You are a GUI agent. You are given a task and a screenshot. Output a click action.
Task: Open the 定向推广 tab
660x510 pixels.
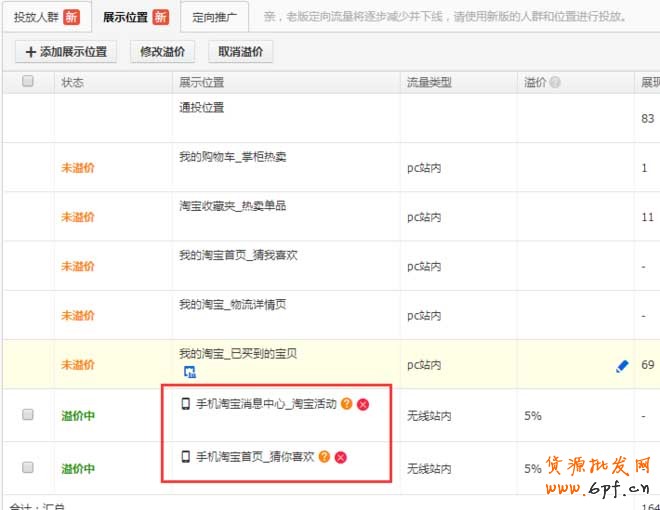coord(214,16)
